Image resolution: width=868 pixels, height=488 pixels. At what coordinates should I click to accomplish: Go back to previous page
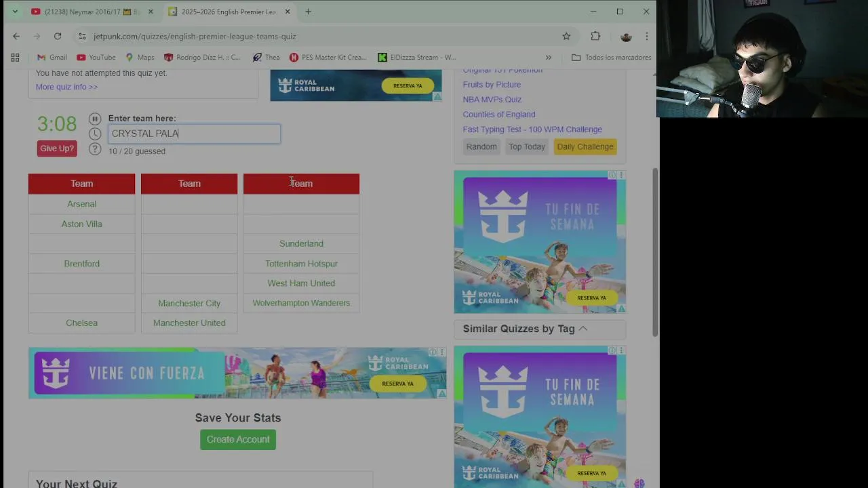coord(16,37)
